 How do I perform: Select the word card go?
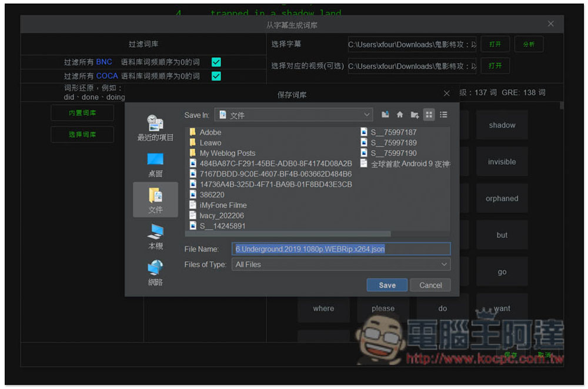[502, 271]
